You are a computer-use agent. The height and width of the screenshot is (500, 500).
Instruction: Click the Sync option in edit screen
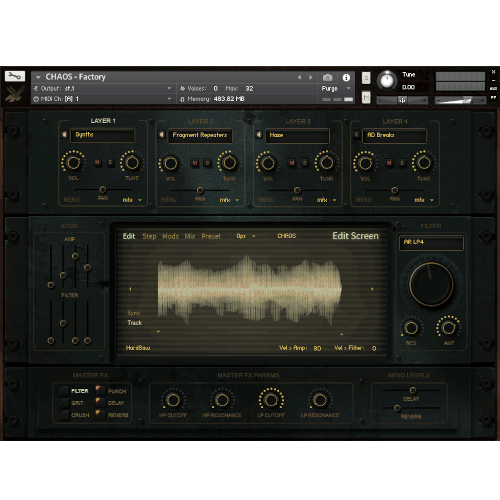134,313
